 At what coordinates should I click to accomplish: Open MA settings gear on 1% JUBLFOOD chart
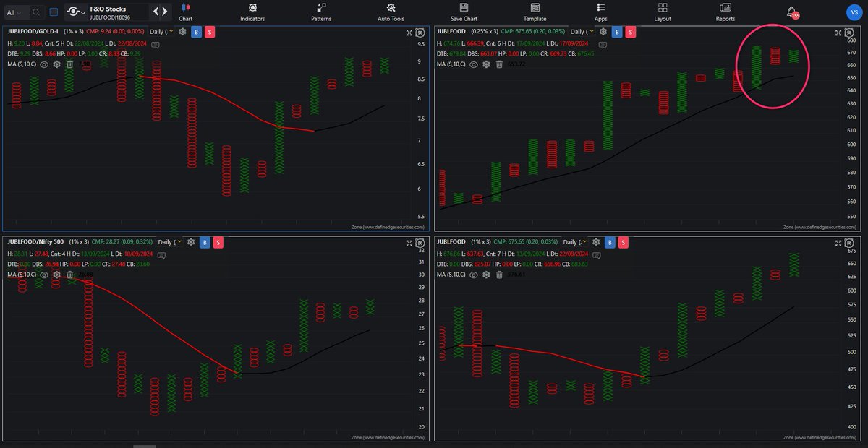[x=486, y=275]
